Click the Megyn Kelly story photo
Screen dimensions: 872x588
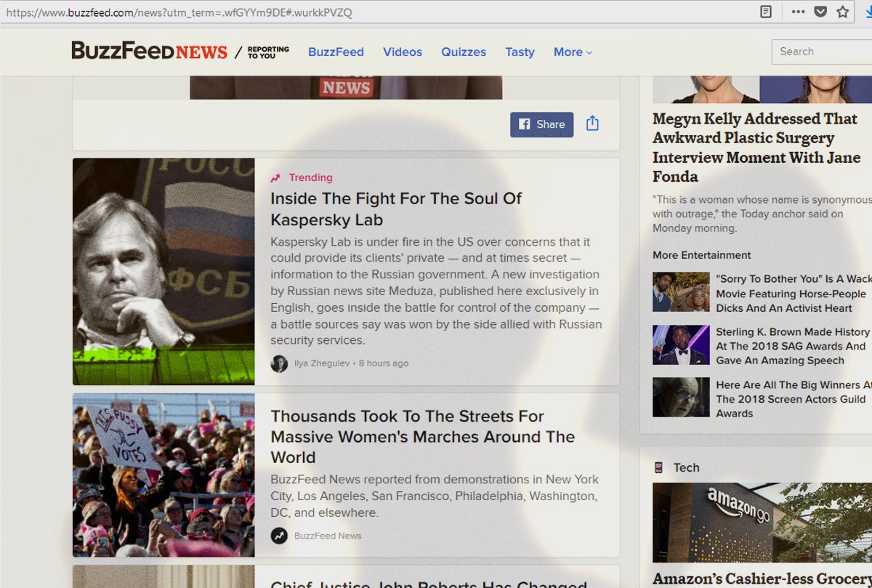(x=762, y=89)
